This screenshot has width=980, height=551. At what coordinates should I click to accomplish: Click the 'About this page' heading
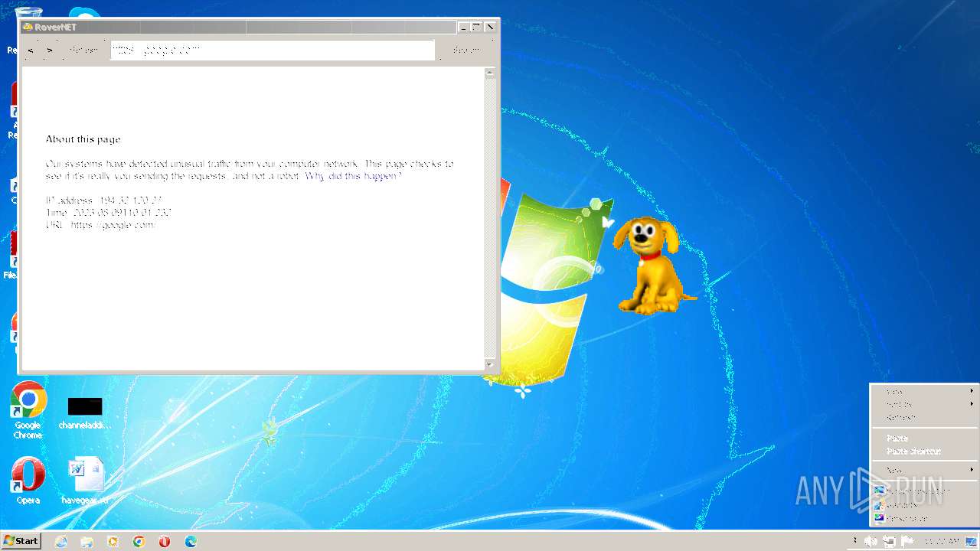[83, 139]
